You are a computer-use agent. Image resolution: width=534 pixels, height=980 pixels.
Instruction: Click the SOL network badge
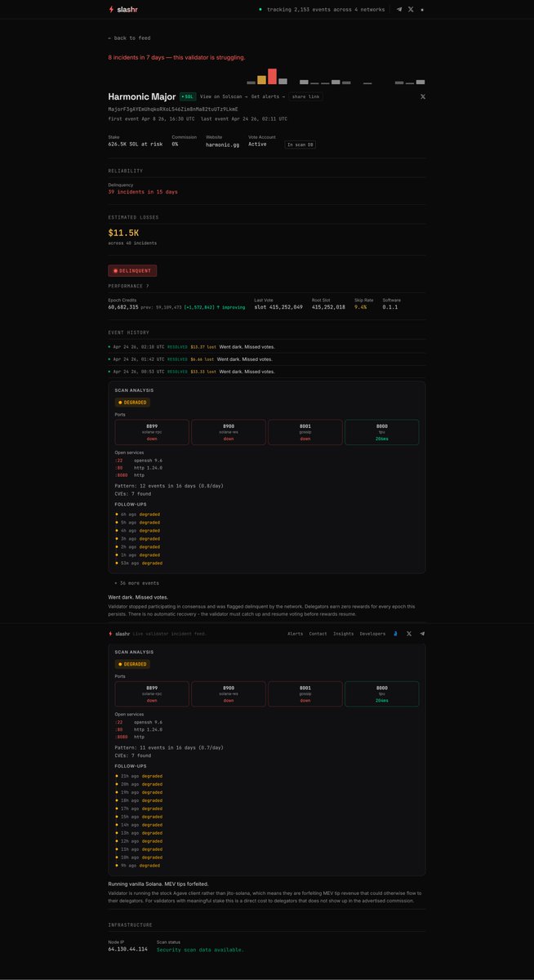[x=188, y=96]
